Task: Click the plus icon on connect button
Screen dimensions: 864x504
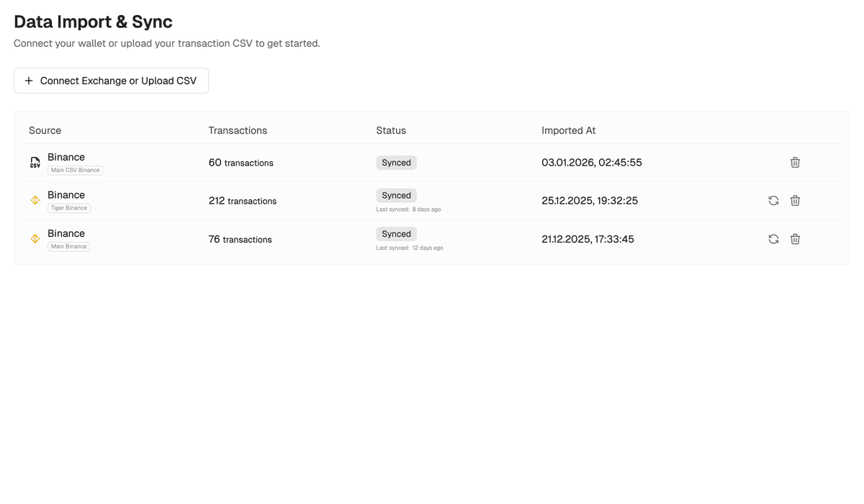Action: [x=29, y=81]
